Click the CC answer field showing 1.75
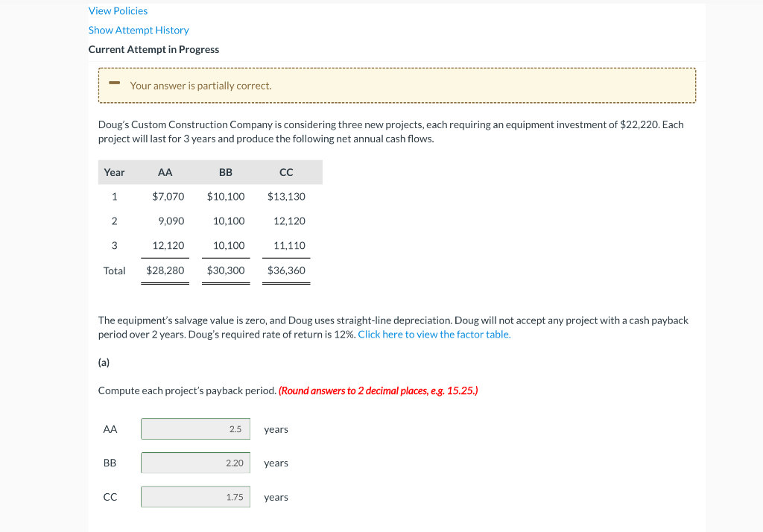The image size is (763, 532). point(195,496)
